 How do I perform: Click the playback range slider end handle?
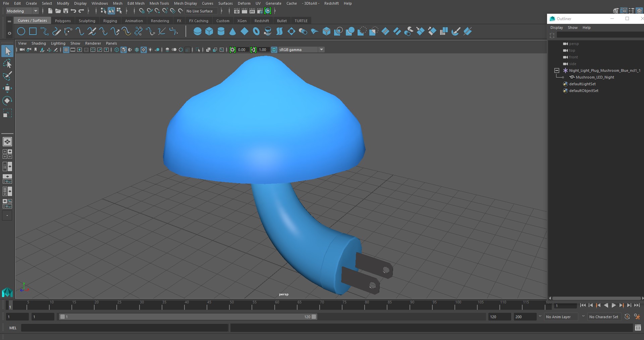point(314,317)
